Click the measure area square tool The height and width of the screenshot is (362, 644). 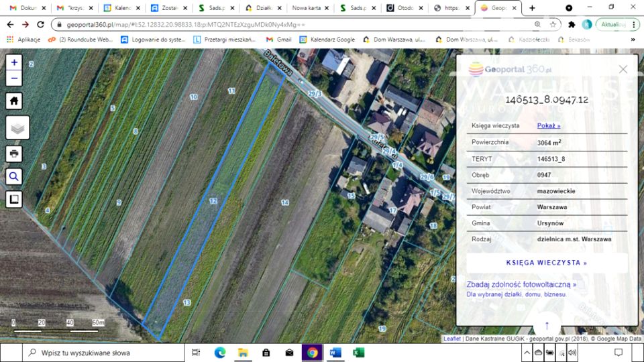(14, 199)
